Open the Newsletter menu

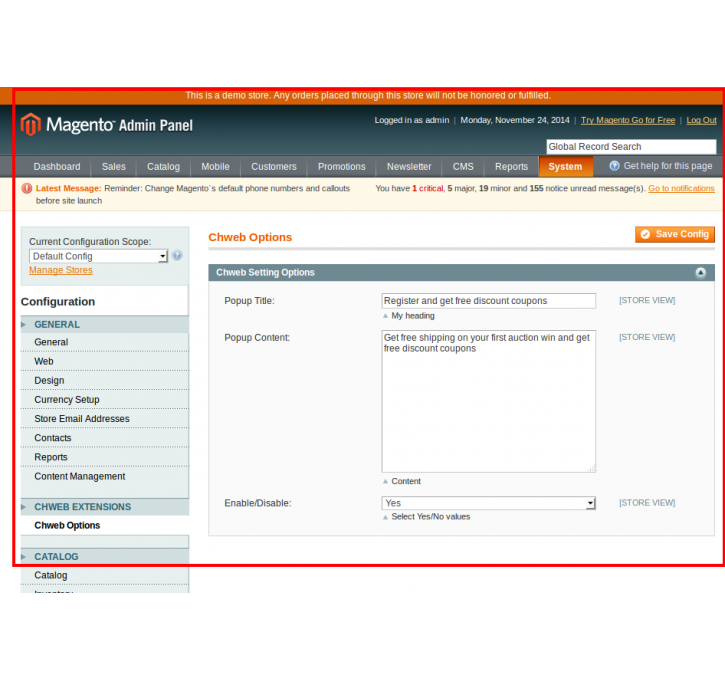[x=409, y=166]
